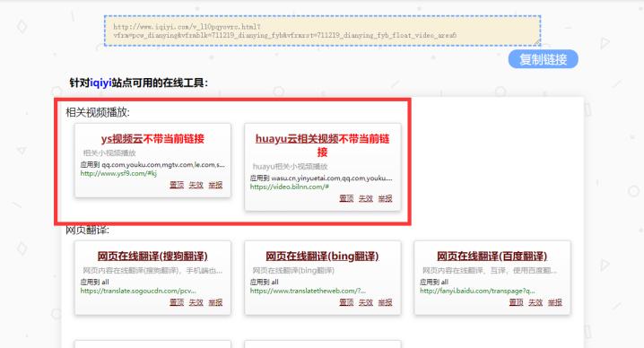Click 举报 on the ys视频云 card

tap(215, 185)
